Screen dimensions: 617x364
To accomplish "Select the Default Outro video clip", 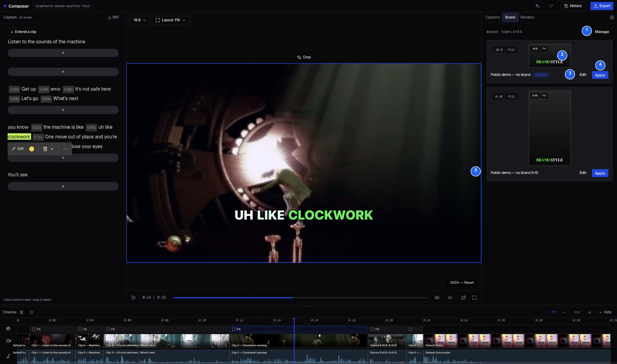I will pyautogui.click(x=517, y=341).
